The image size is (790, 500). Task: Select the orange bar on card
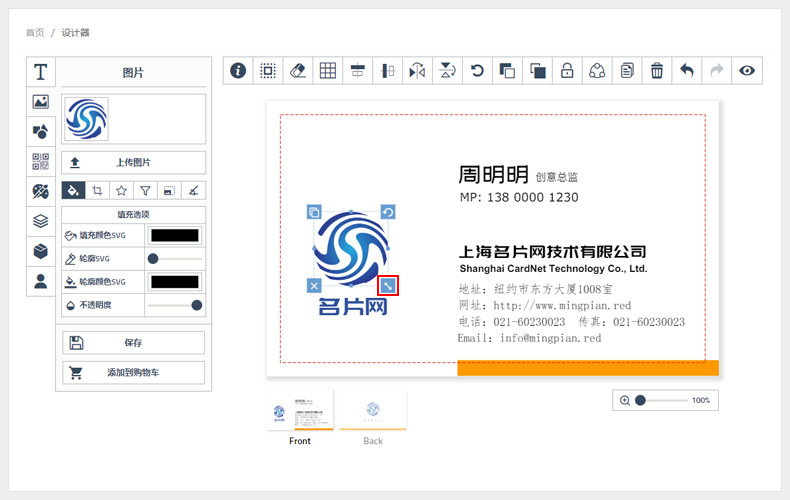588,368
